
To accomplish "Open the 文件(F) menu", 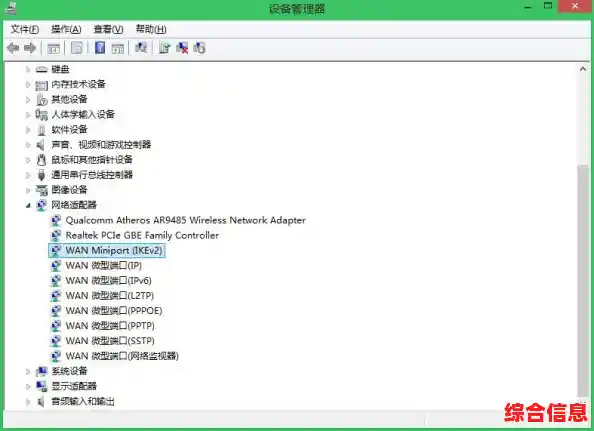I will point(25,29).
